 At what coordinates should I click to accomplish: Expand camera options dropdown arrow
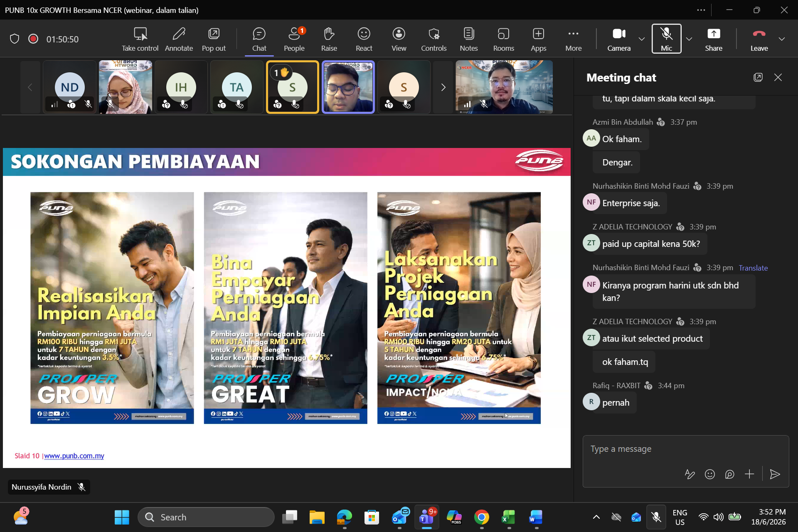642,39
